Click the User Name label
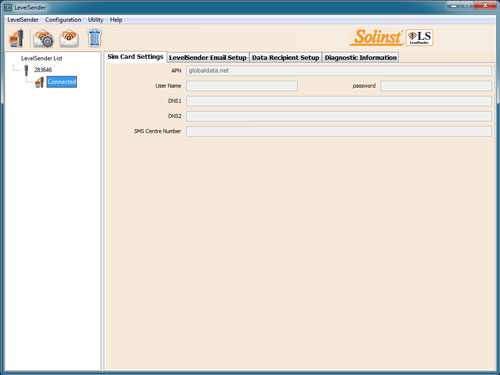This screenshot has width=500, height=375. 168,86
